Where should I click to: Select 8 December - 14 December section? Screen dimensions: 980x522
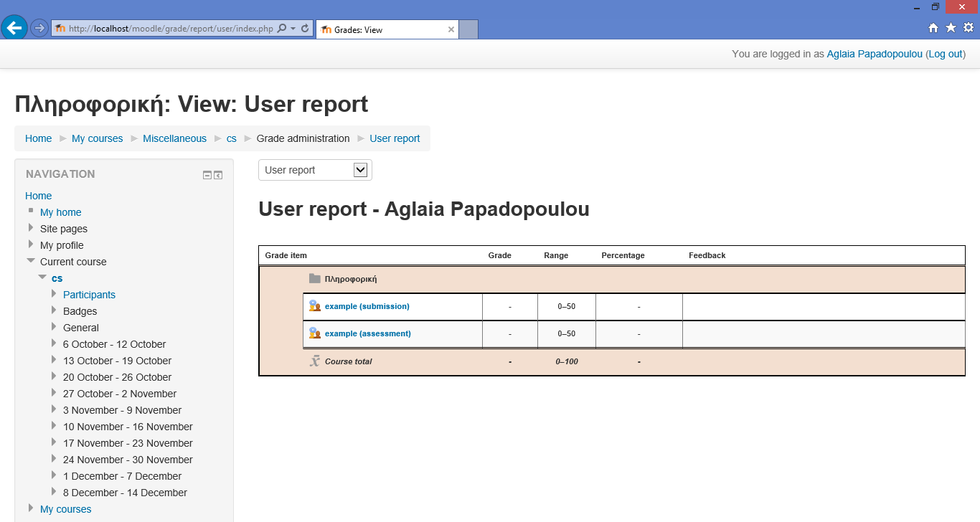tap(125, 493)
